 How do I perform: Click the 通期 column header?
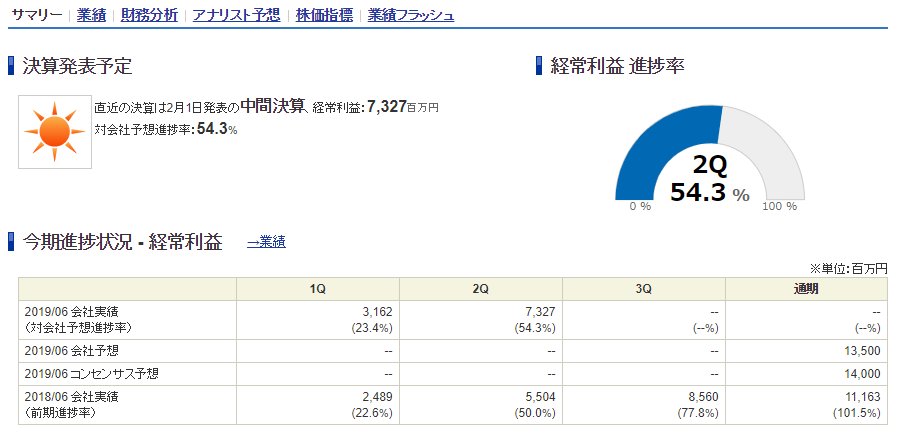pyautogui.click(x=806, y=289)
